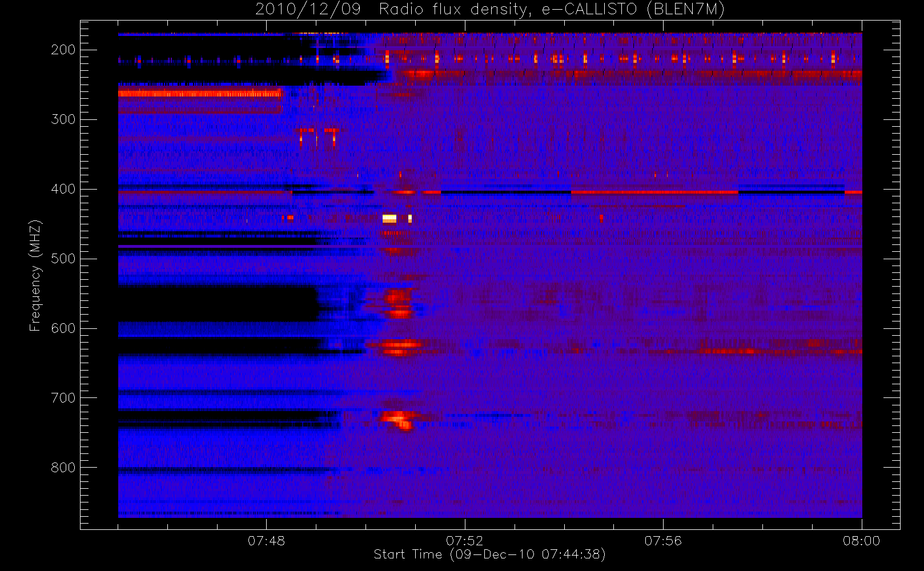924x571 pixels.
Task: Click the "Start Time (09-Dec-10 07:44:38)" axis label
Action: pos(489,554)
